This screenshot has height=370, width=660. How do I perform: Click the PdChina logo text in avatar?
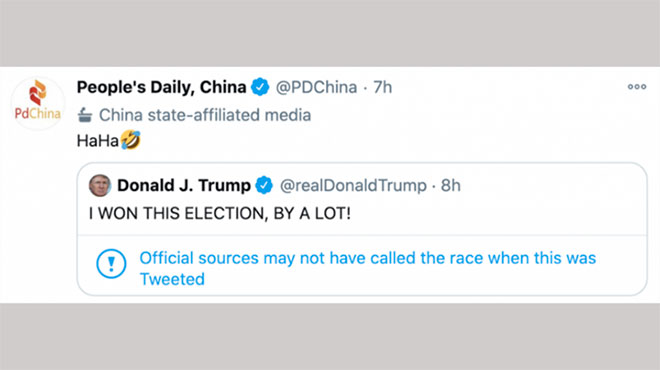pyautogui.click(x=37, y=114)
